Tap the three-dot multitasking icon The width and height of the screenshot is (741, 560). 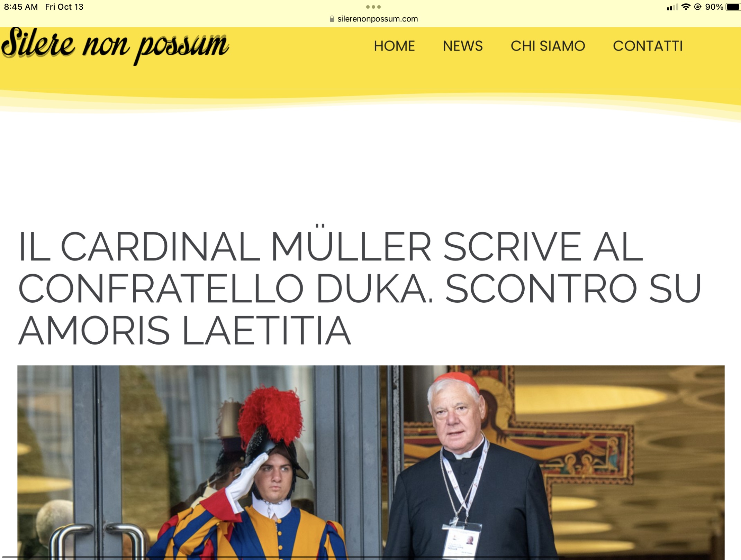tap(373, 7)
